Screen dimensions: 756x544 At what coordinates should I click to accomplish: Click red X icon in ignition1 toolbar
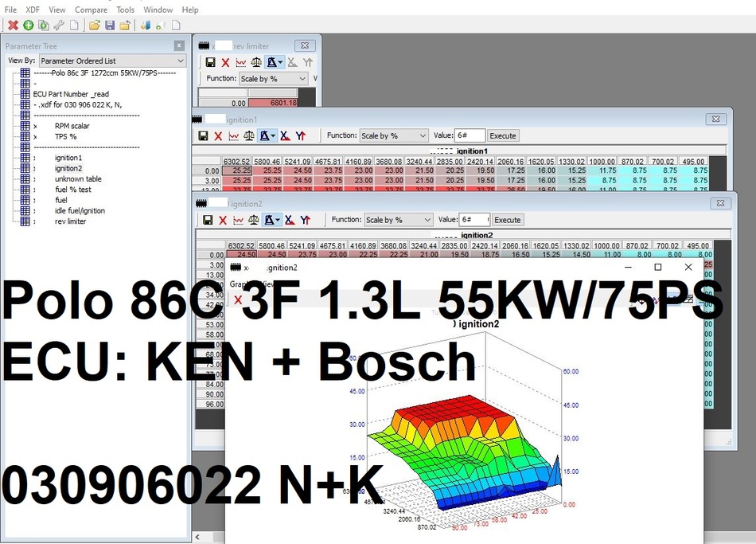218,136
